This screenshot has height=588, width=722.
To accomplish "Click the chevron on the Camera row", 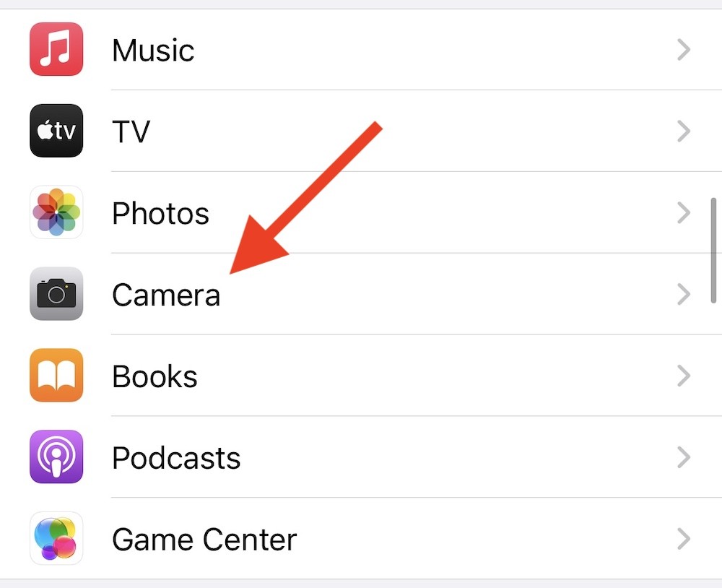I will [x=683, y=295].
